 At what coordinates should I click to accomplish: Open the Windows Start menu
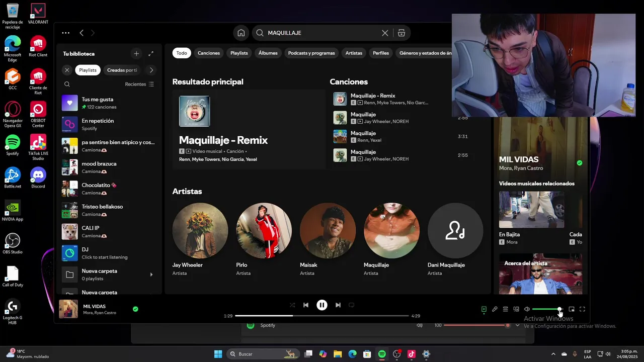tap(218, 354)
